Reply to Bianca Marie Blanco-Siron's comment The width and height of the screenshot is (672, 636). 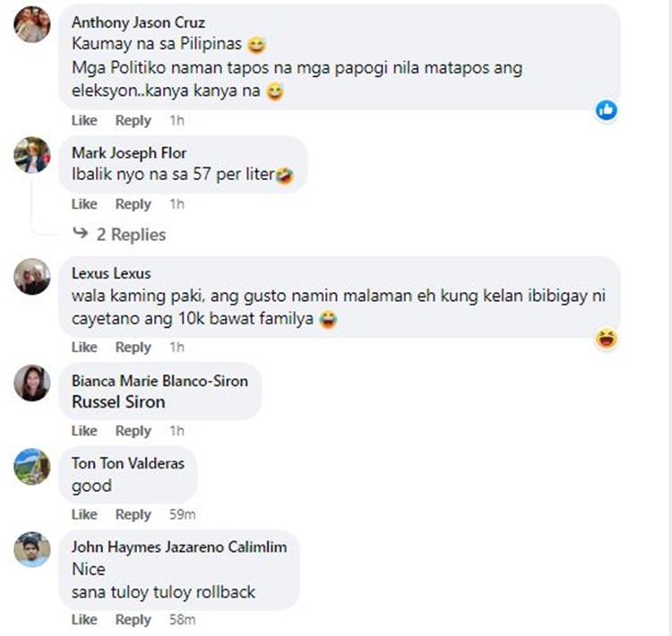[x=134, y=431]
